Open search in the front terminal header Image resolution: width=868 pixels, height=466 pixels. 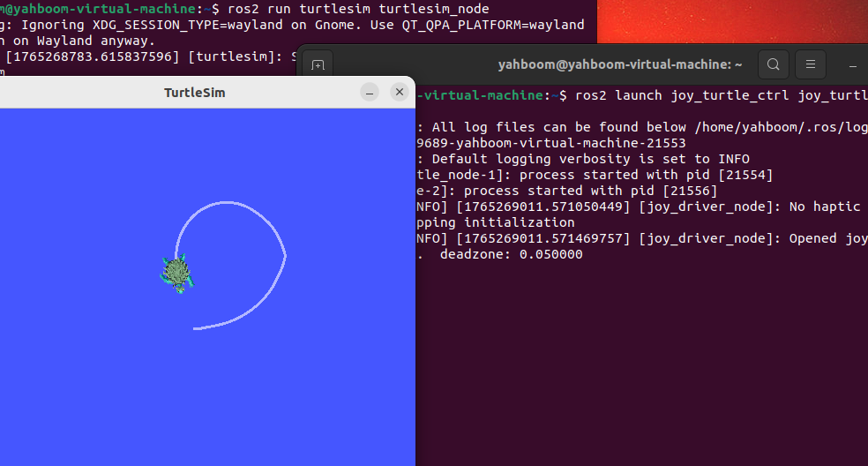pyautogui.click(x=774, y=64)
